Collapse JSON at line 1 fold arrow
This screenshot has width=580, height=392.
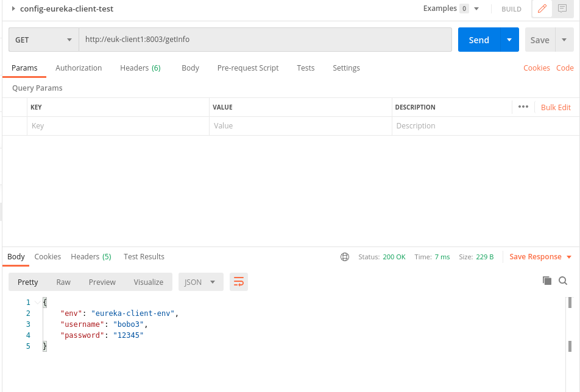pos(37,303)
